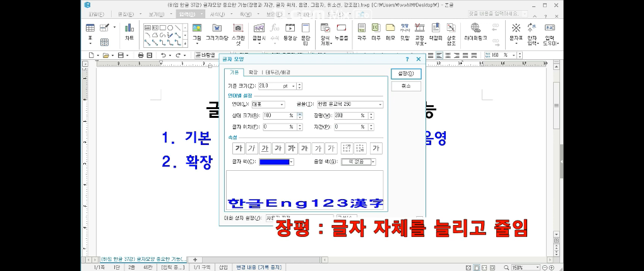Expand the 언어 language dropdown
The width and height of the screenshot is (644, 271).
click(282, 105)
